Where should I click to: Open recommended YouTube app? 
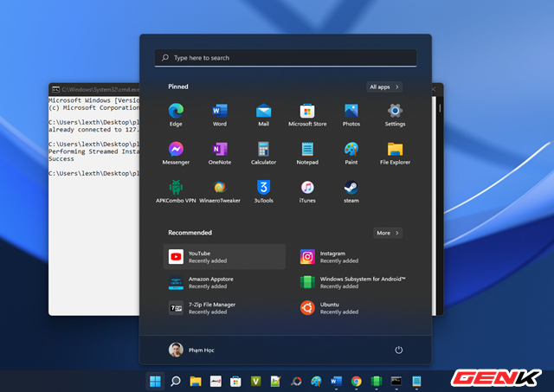224,257
